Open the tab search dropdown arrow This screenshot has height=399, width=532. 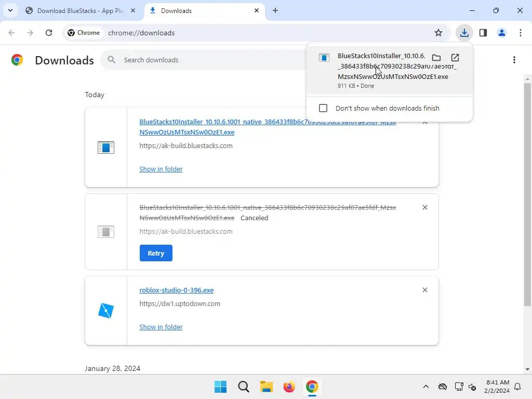coord(10,10)
